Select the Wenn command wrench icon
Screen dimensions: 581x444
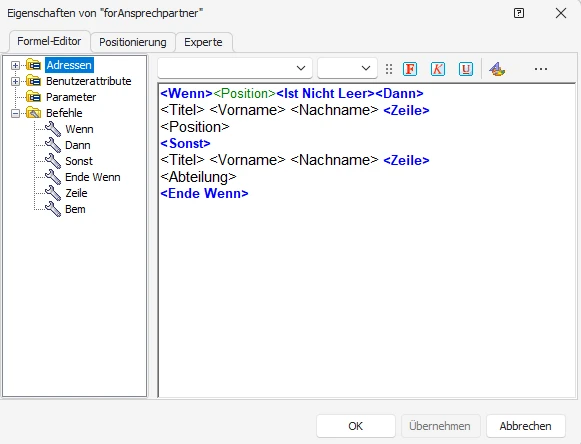pos(53,129)
